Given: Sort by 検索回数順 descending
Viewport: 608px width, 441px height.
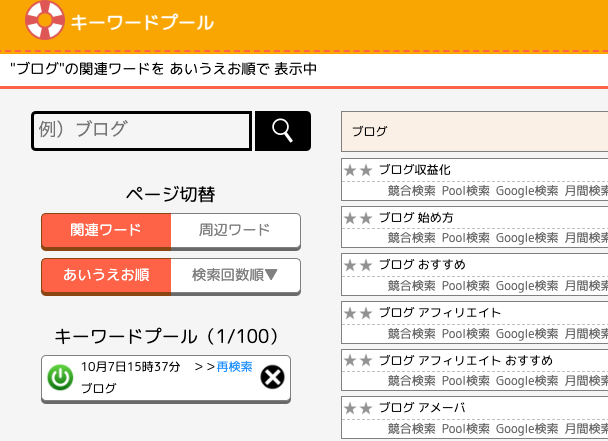Looking at the screenshot, I should pos(235,275).
